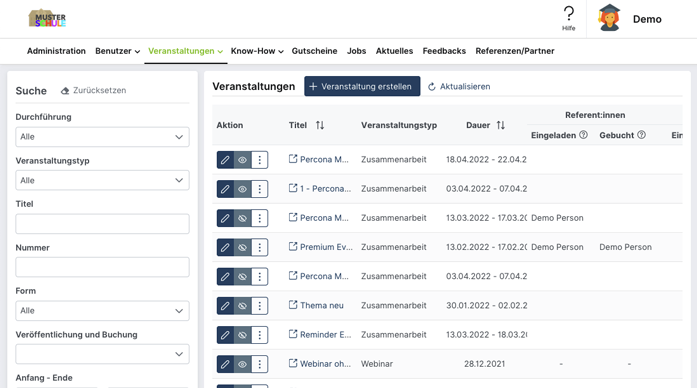The height and width of the screenshot is (388, 697).
Task: Open the Webinar oh... event link
Action: (325, 364)
